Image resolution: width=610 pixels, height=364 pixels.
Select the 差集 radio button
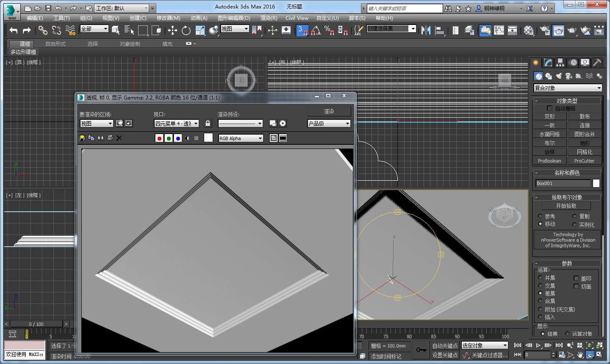pyautogui.click(x=541, y=293)
